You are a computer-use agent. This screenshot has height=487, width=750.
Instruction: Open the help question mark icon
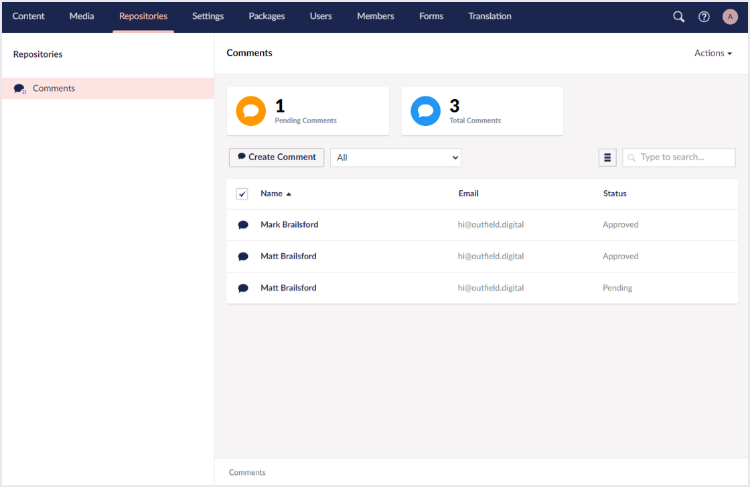(704, 17)
